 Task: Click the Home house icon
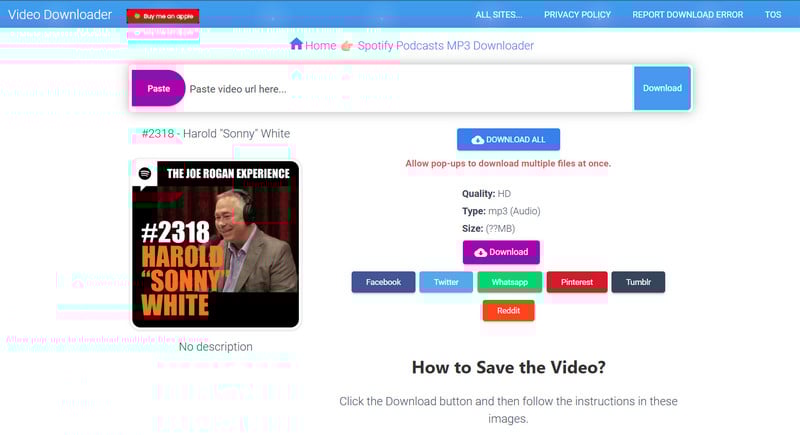coord(296,44)
